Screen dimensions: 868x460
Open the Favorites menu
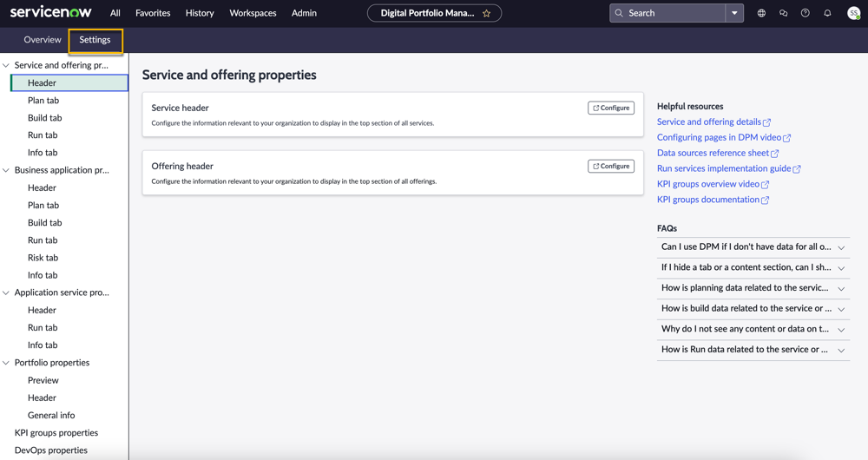153,13
